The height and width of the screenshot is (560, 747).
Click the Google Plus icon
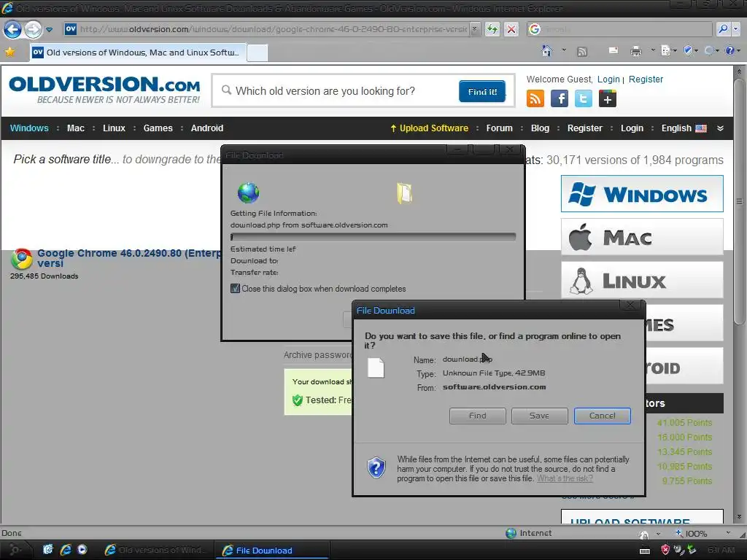click(608, 99)
